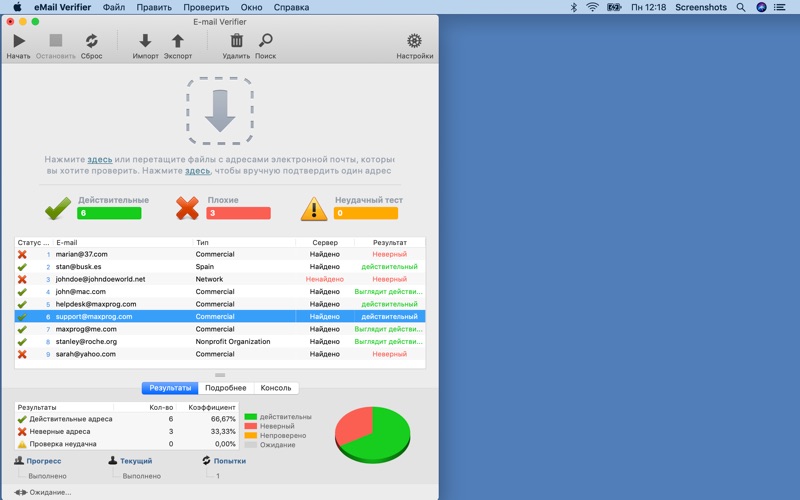Click the orange Неудачный тест count bar
This screenshot has width=800, height=500.
[x=366, y=213]
